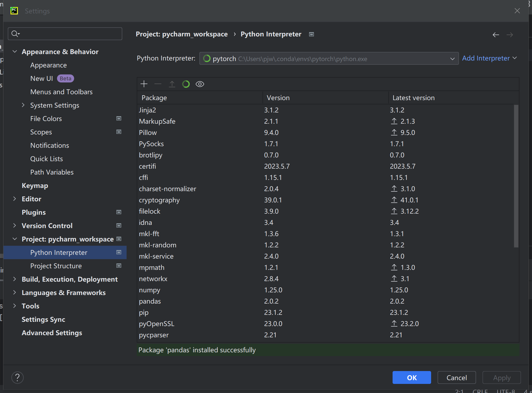Open Path Variables settings
Screen dimensions: 532x393
tap(52, 172)
